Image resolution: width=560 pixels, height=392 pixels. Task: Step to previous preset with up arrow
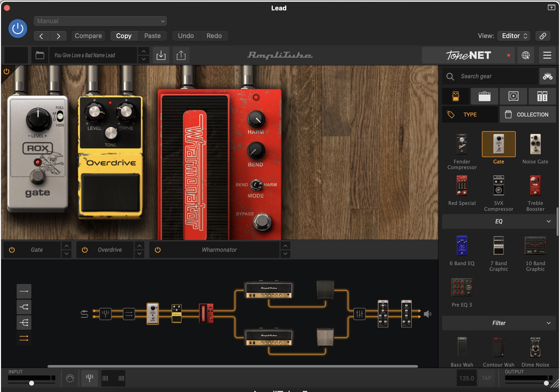point(144,51)
